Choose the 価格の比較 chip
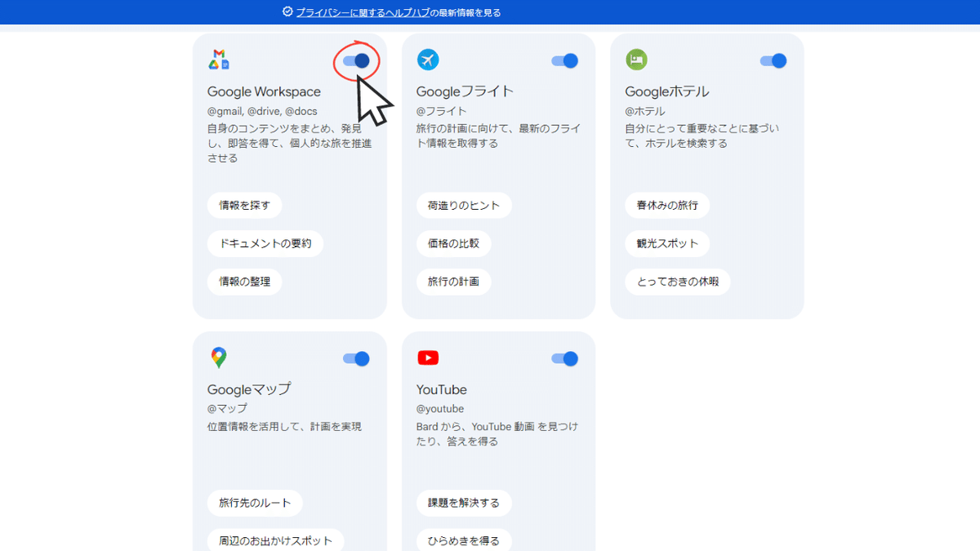Viewport: 980px width, 551px height. click(453, 243)
